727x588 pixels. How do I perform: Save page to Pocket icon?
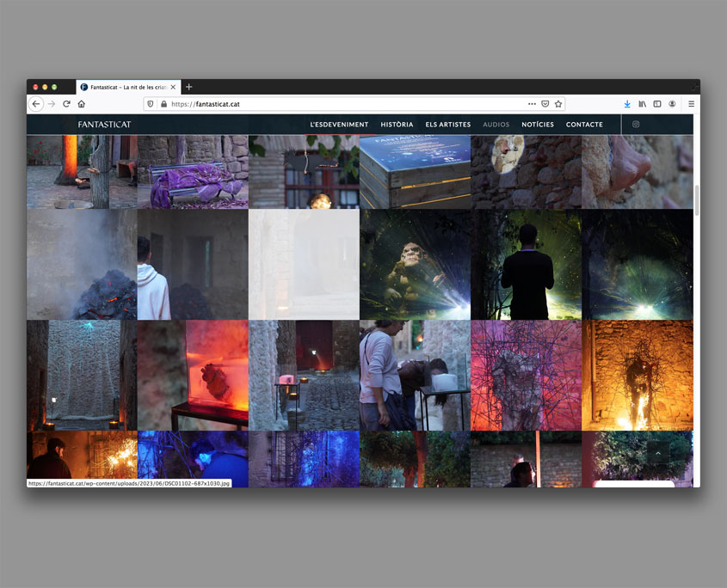[x=545, y=104]
